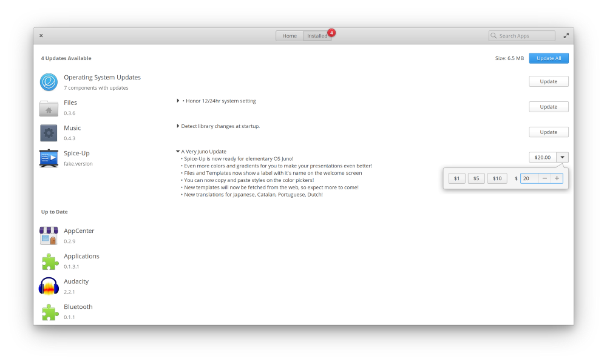Click the Search Apps field

pyautogui.click(x=522, y=36)
